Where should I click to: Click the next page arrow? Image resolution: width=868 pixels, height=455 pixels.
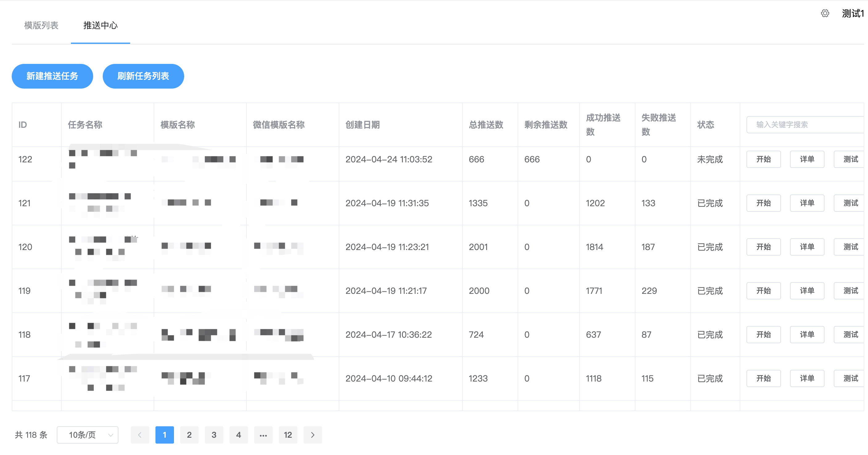tap(313, 435)
